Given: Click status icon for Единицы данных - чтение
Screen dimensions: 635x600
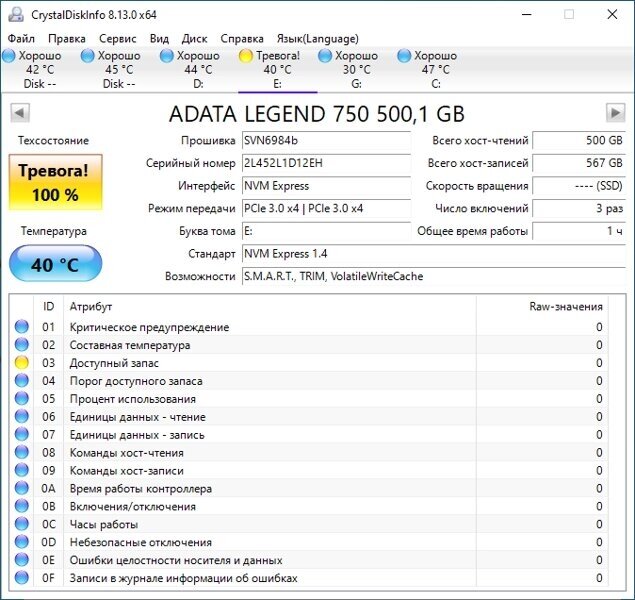Looking at the screenshot, I should click(21, 416).
